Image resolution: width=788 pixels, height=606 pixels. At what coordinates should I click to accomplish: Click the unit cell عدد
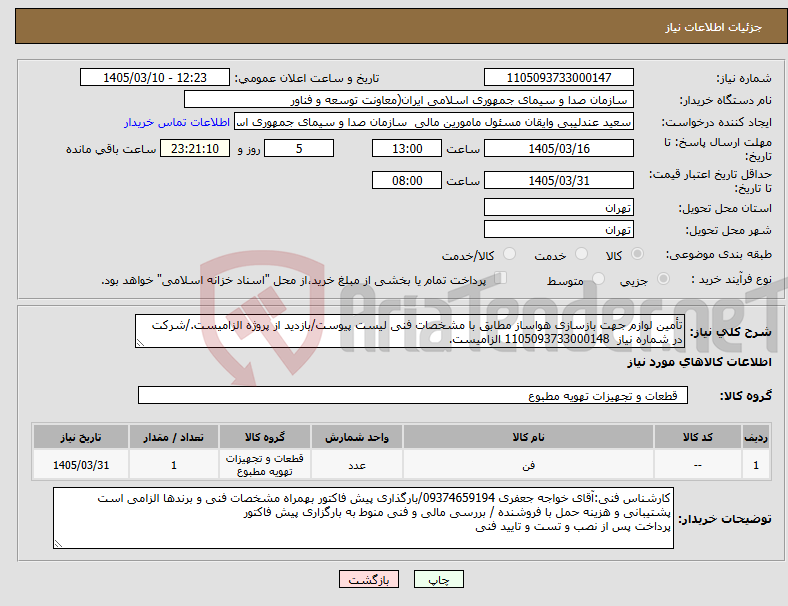tap(357, 465)
